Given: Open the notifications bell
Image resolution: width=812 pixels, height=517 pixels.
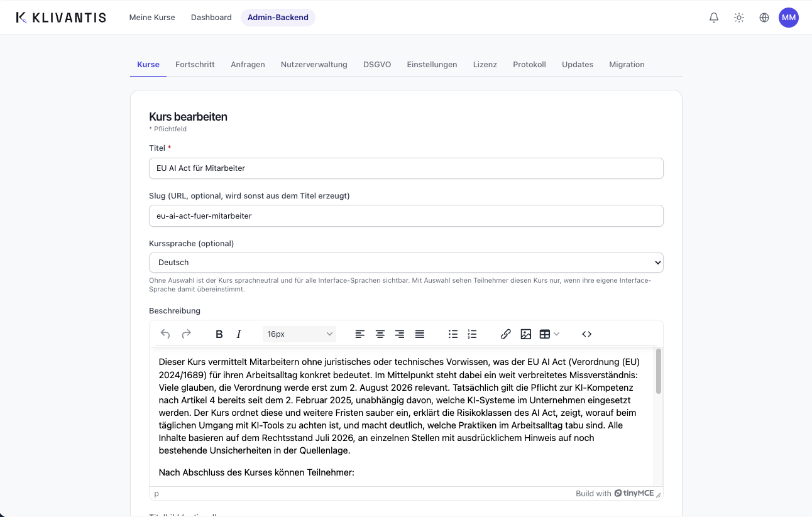Looking at the screenshot, I should [714, 18].
